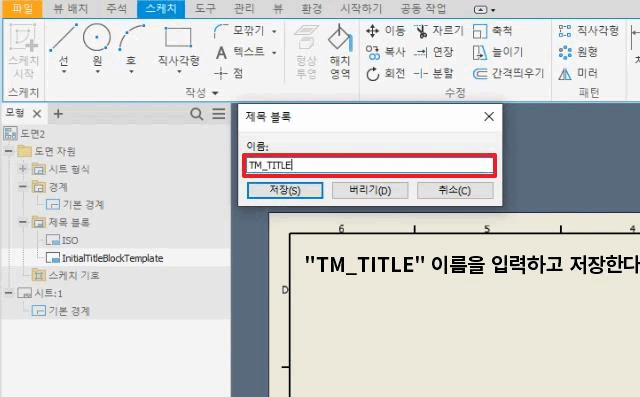Pick the 분할 (Split) tool
This screenshot has height=397, width=640.
click(x=433, y=73)
